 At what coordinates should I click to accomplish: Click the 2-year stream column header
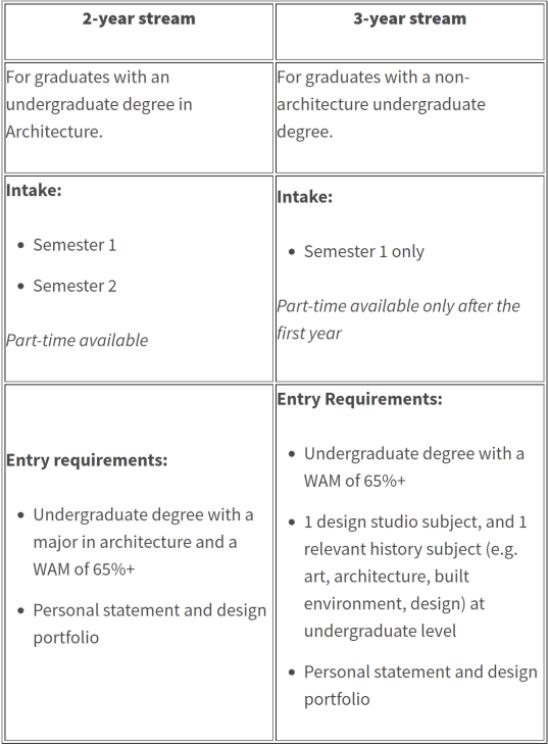[x=139, y=19]
